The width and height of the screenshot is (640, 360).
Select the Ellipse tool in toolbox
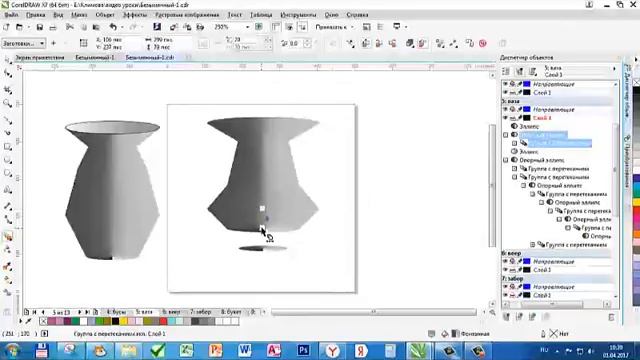(7, 160)
